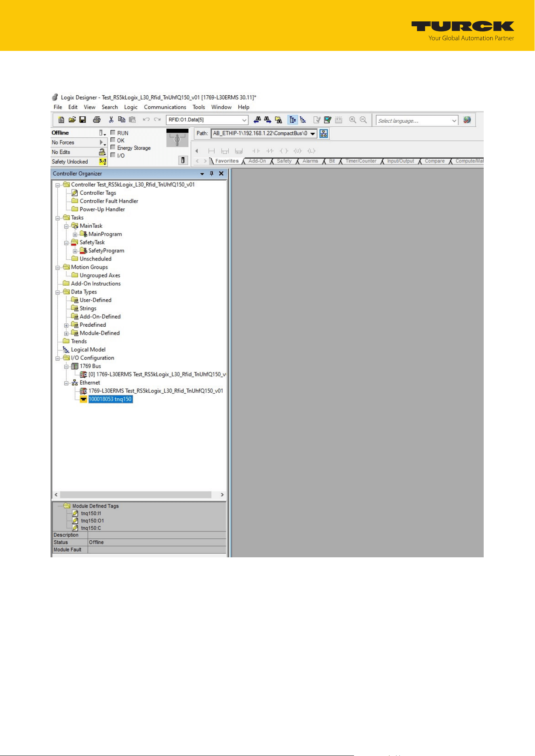Switch to the Timer/Counter instruction tab
The width and height of the screenshot is (535, 756).
click(361, 161)
